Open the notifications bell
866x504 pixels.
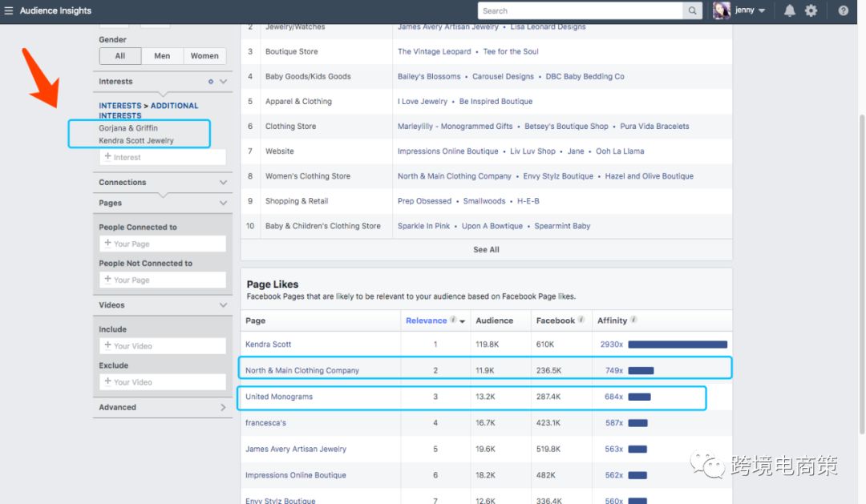(790, 10)
